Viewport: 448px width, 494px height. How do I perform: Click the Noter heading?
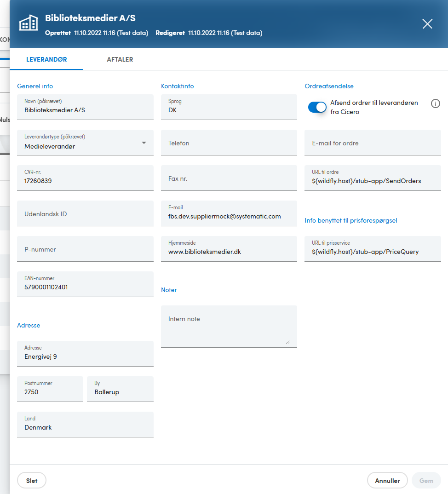pos(169,290)
